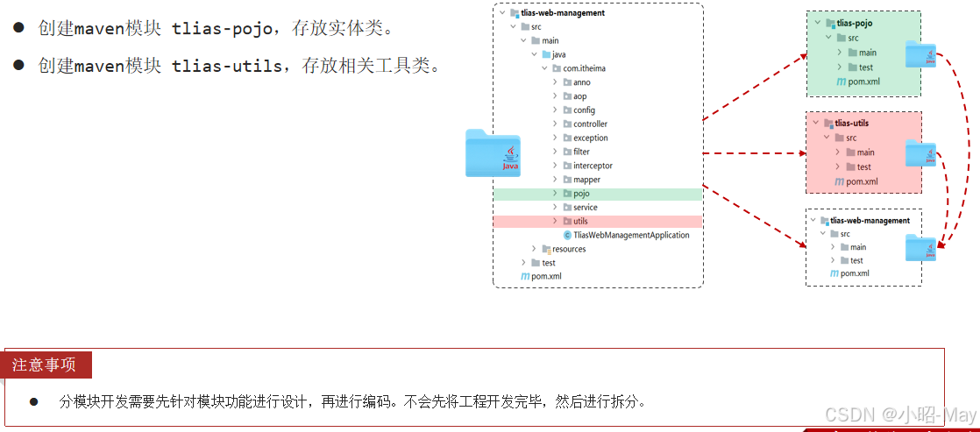Click the large blue Java folder icon beside the project tree

coord(494,153)
